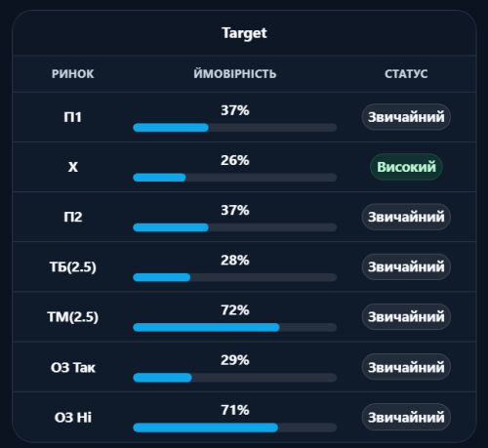
Task: Click the Звичайний badge in ТБ(2.5) row
Action: click(x=406, y=266)
